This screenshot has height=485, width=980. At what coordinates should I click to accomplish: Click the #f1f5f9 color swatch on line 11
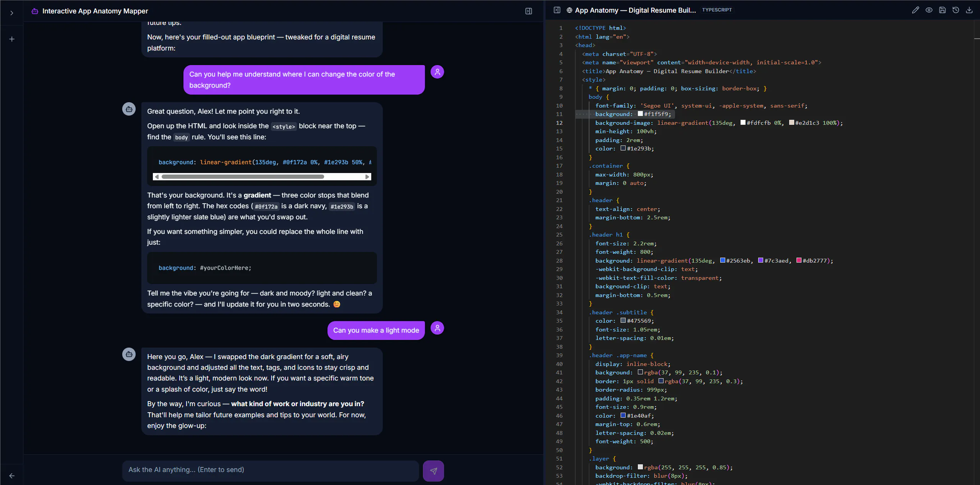640,114
